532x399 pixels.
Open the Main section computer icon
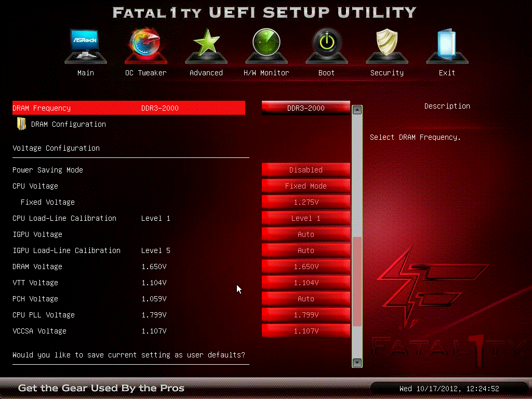coord(86,46)
